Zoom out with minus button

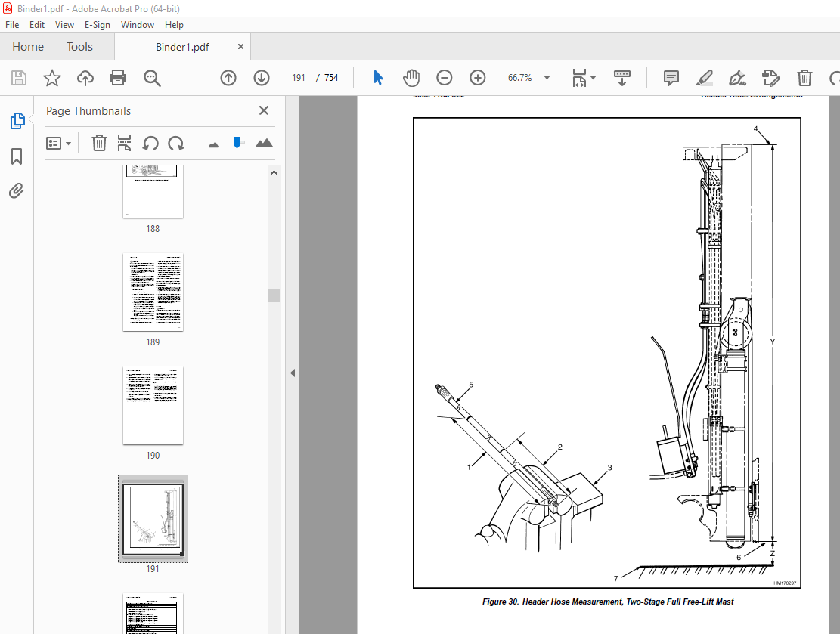coord(444,78)
